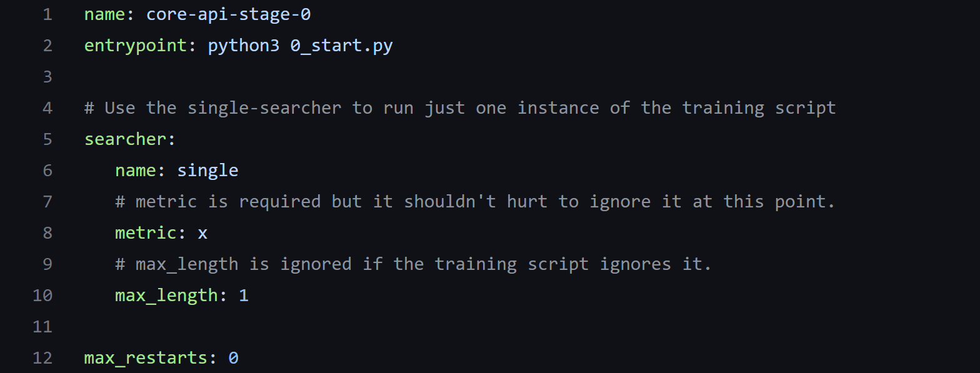Screen dimensions: 980x373
Task: Click the 'metric' key on line 8
Action: [146, 233]
